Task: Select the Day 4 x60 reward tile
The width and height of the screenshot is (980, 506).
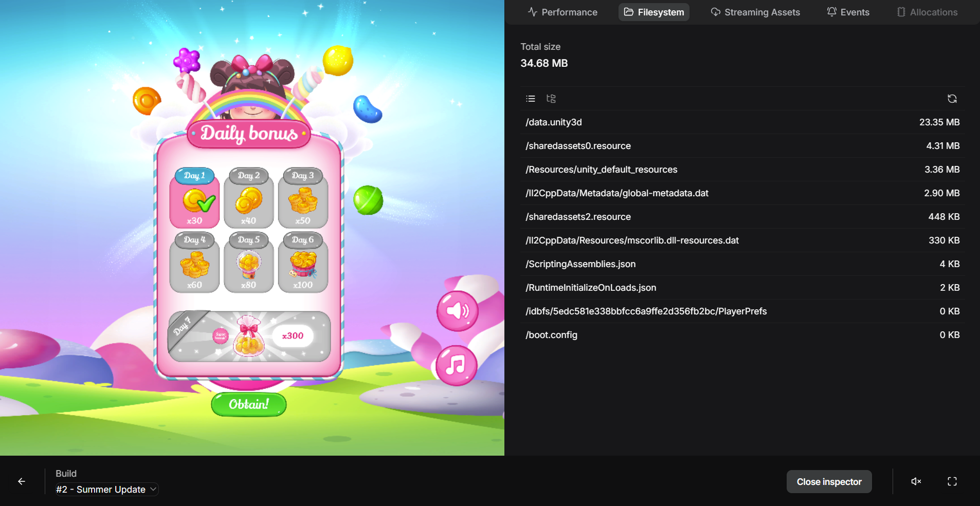Action: tap(194, 262)
